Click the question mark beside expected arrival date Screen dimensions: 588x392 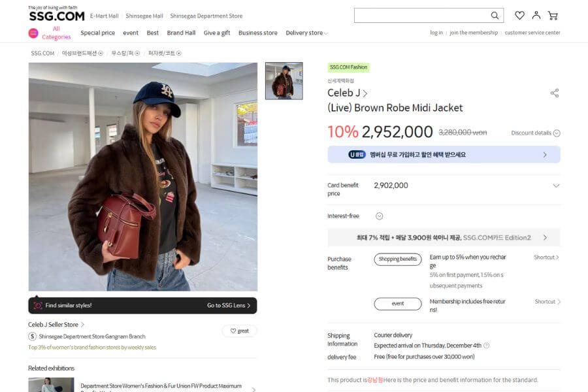[x=486, y=346]
